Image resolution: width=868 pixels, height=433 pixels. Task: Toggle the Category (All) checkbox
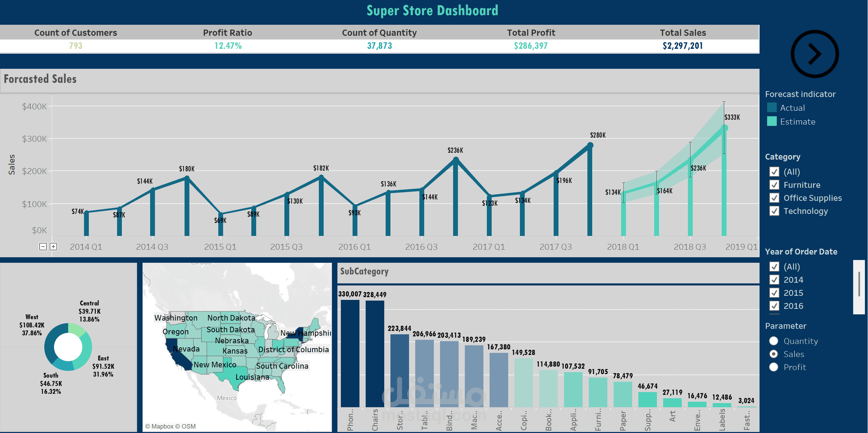point(774,172)
